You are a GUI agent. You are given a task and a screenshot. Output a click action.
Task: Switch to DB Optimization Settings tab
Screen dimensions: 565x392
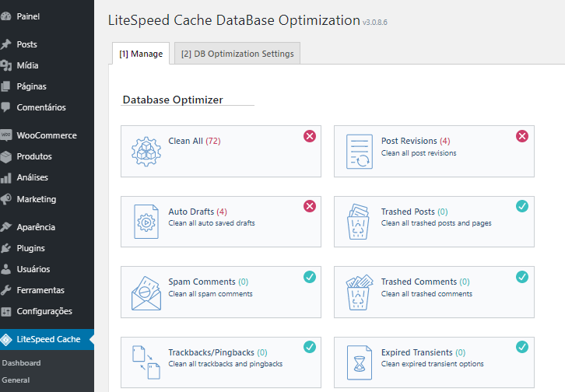click(237, 54)
